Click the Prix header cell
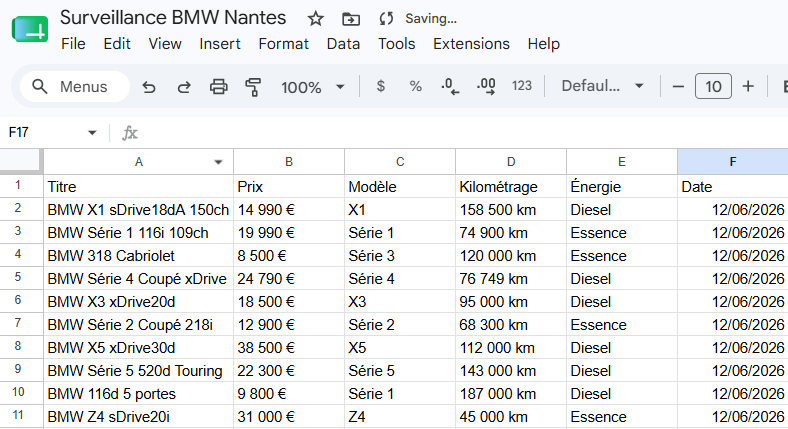This screenshot has height=429, width=788. point(289,186)
